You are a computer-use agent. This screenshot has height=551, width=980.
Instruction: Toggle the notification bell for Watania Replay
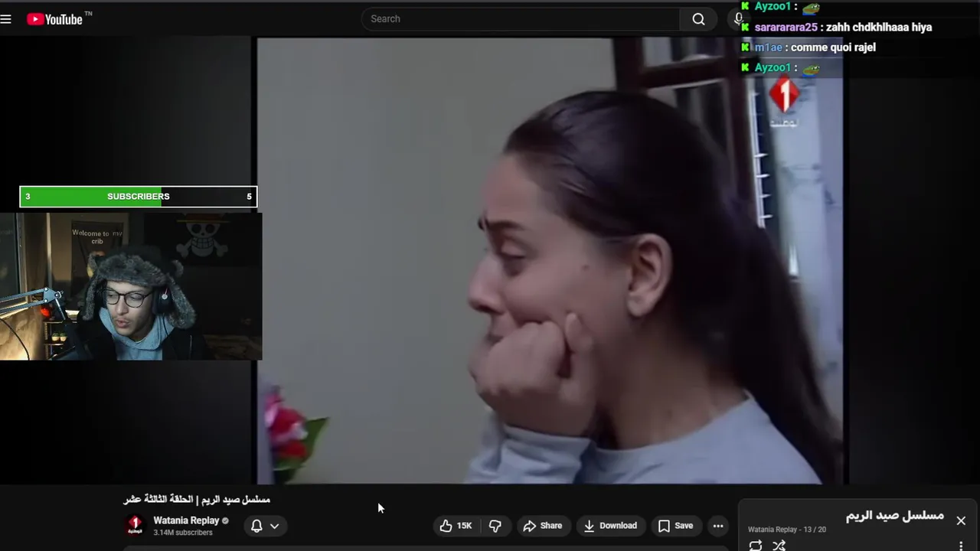tap(256, 526)
